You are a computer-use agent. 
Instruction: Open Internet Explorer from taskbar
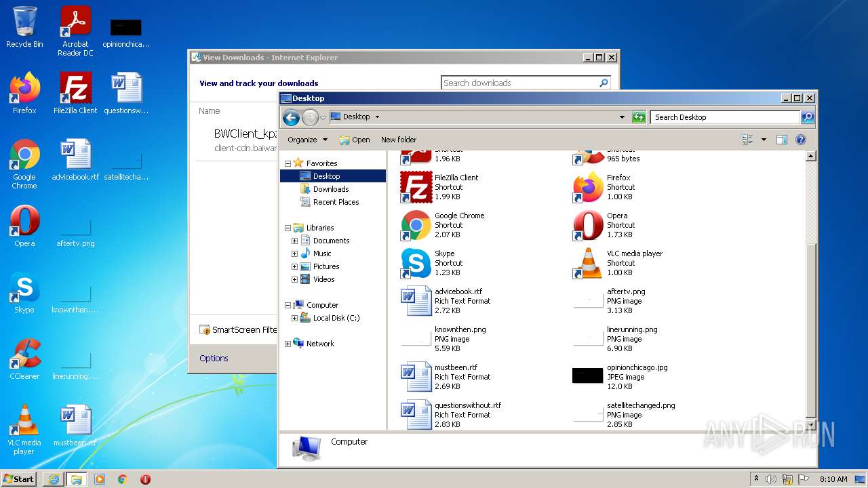[54, 479]
